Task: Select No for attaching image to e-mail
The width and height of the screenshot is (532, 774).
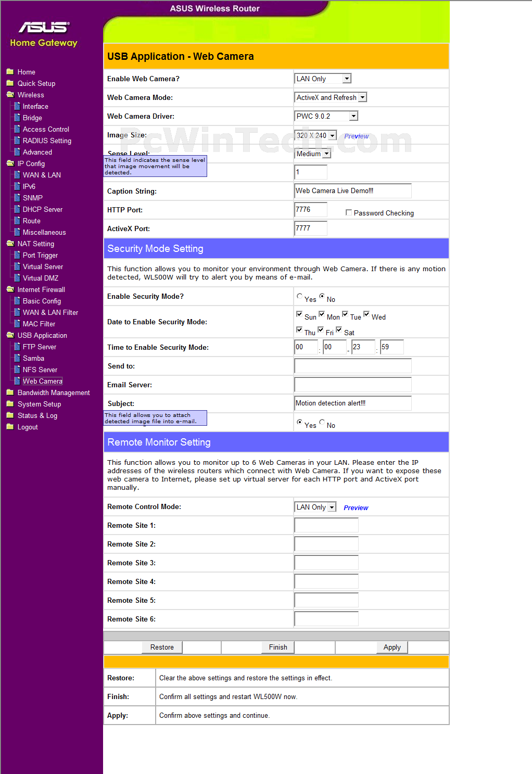Action: [322, 422]
